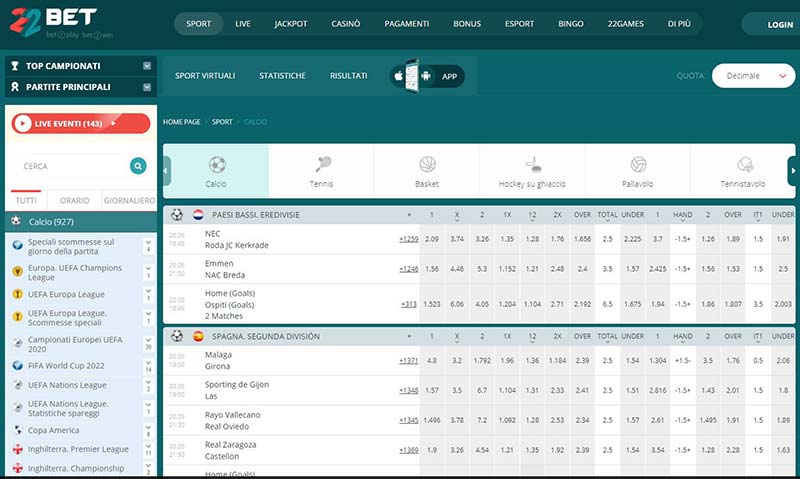Open the Rayo Vallecano vs Real Oviedo match
800x479 pixels.
(232, 420)
